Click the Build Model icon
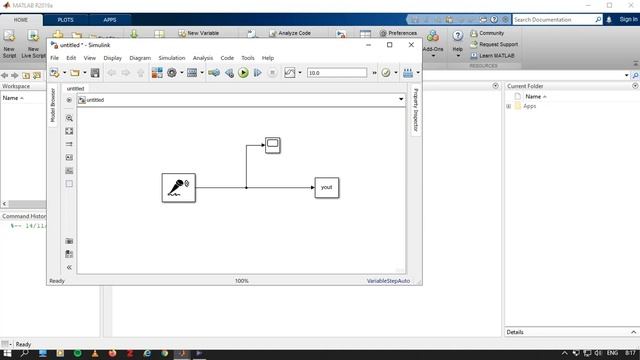The image size is (640, 360). (x=408, y=73)
